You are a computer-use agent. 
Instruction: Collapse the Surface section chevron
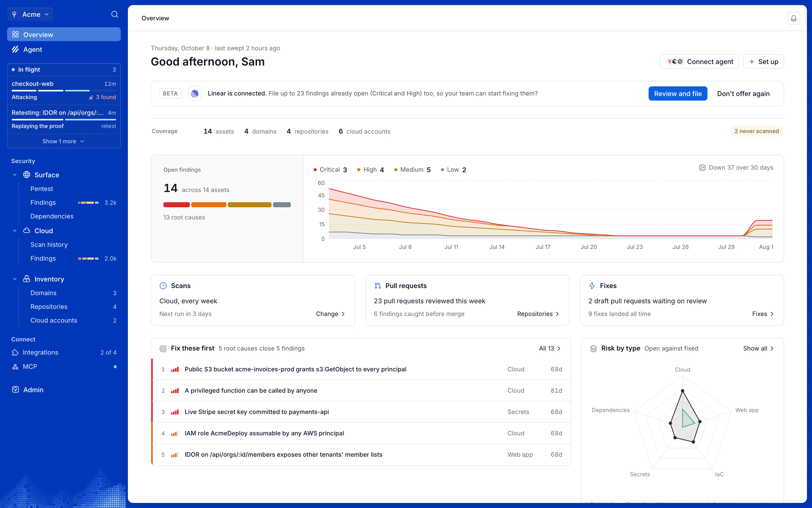point(14,175)
